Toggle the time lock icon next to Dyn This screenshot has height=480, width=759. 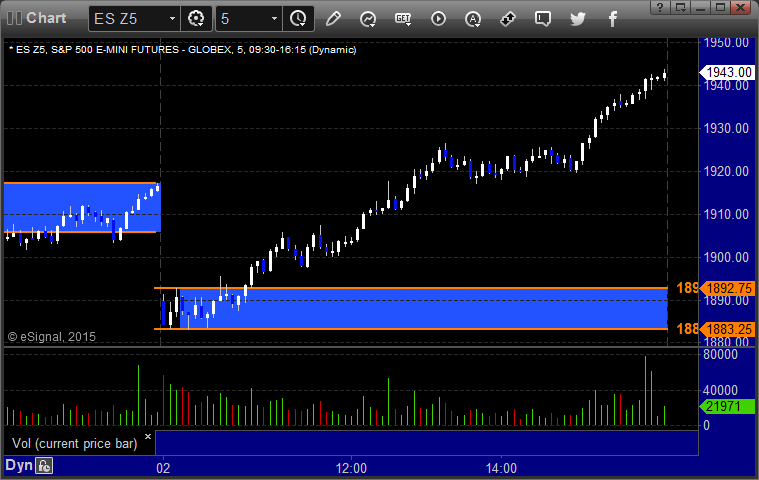coord(44,466)
